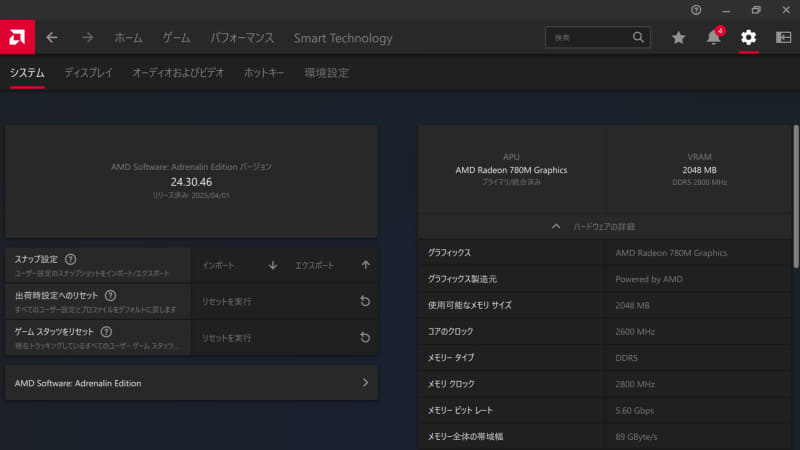Click the エクスポート up arrow icon
The height and width of the screenshot is (450, 800).
pos(366,265)
